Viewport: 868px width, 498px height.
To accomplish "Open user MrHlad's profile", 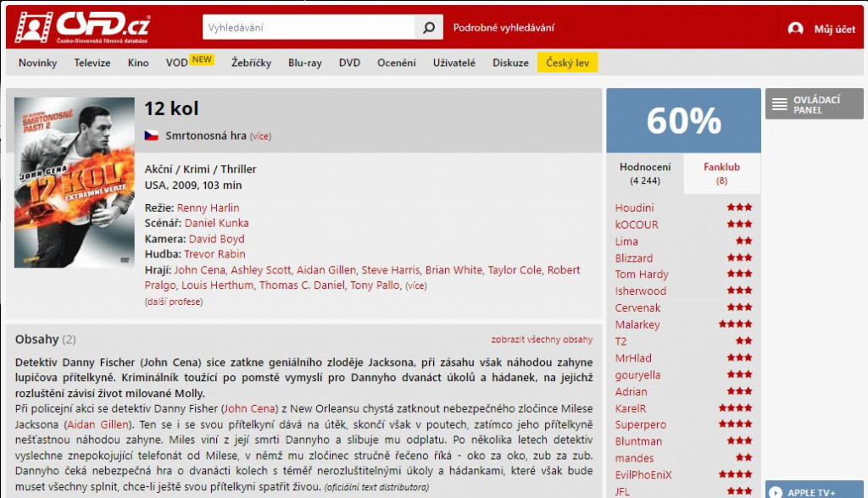I will [633, 358].
